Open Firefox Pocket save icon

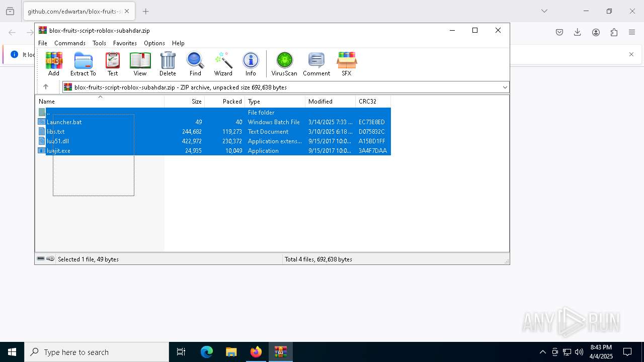(x=559, y=32)
